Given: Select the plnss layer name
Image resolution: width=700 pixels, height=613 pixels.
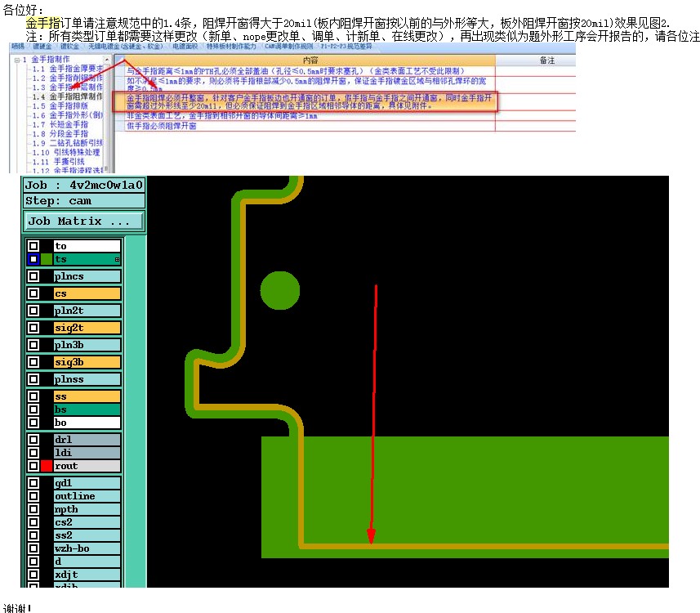Looking at the screenshot, I should point(87,379).
